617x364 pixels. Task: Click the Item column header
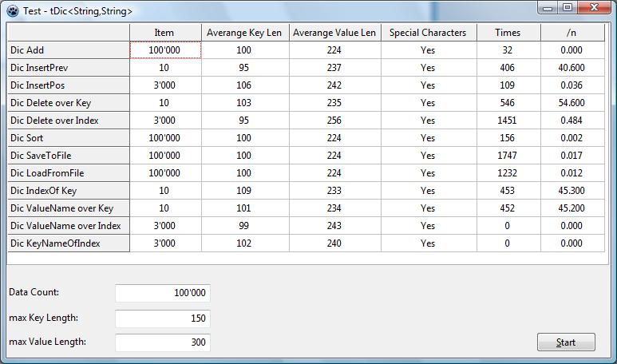(x=164, y=33)
